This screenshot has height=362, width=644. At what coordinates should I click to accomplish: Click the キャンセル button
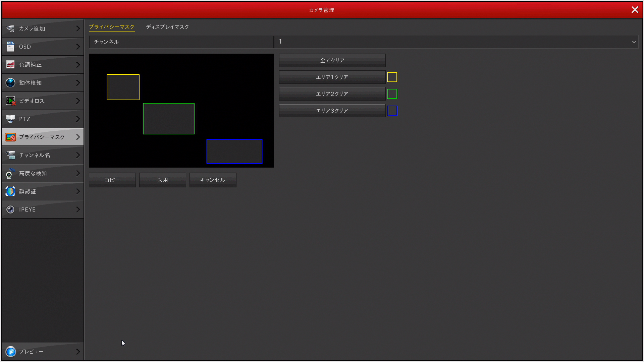tap(213, 180)
